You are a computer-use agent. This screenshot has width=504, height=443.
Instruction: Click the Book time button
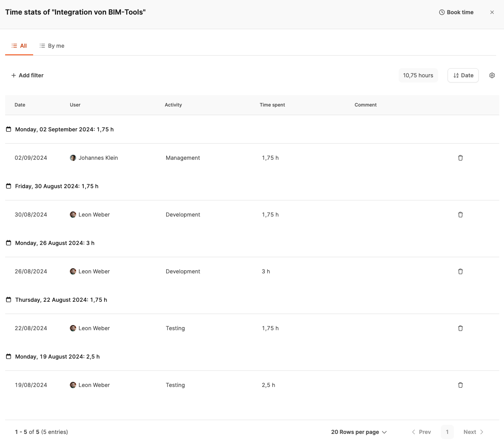point(456,12)
